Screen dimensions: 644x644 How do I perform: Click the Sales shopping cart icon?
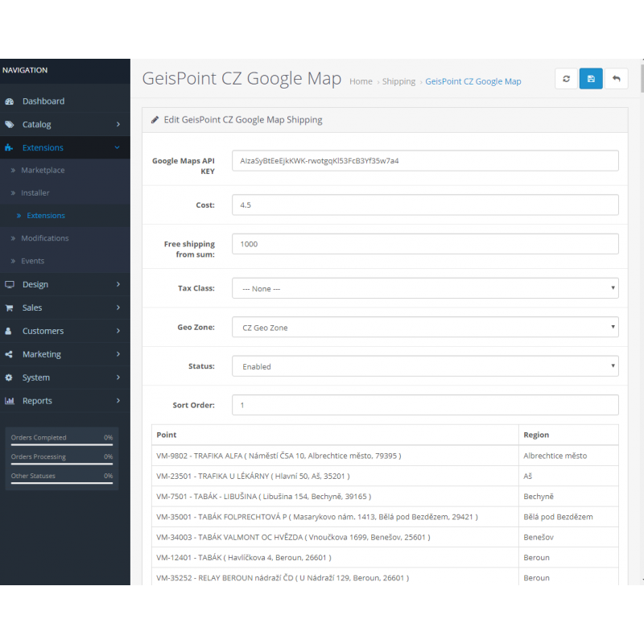point(9,308)
